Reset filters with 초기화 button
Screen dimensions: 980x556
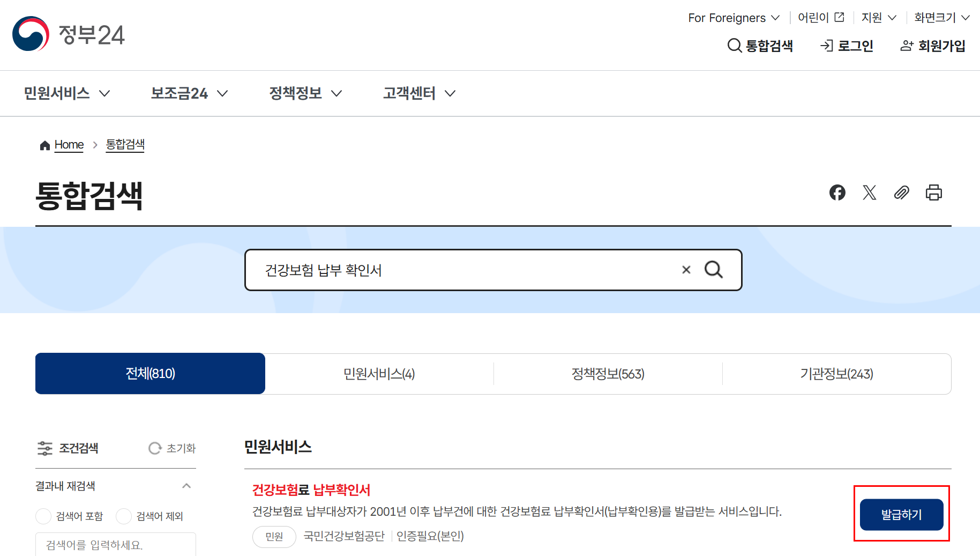point(172,448)
